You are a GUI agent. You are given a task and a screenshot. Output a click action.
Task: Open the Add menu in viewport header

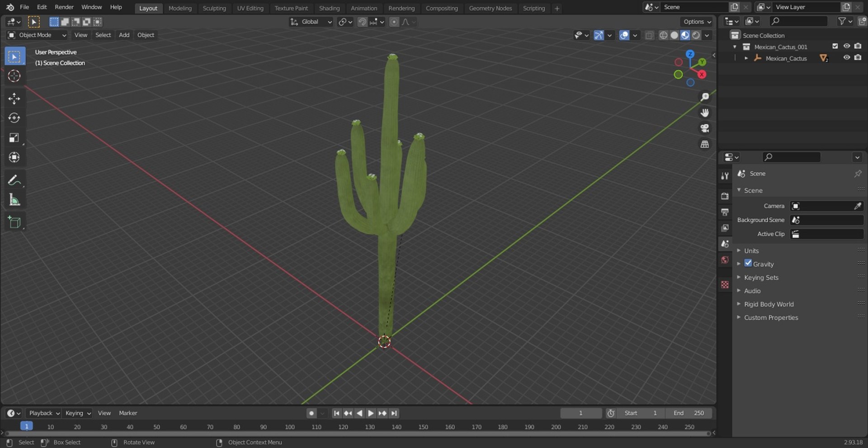124,35
